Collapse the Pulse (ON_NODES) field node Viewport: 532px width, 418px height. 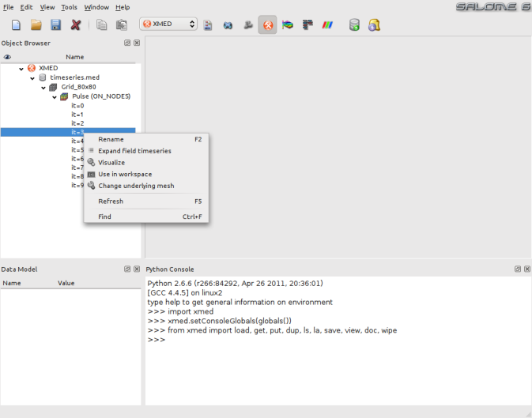[55, 97]
